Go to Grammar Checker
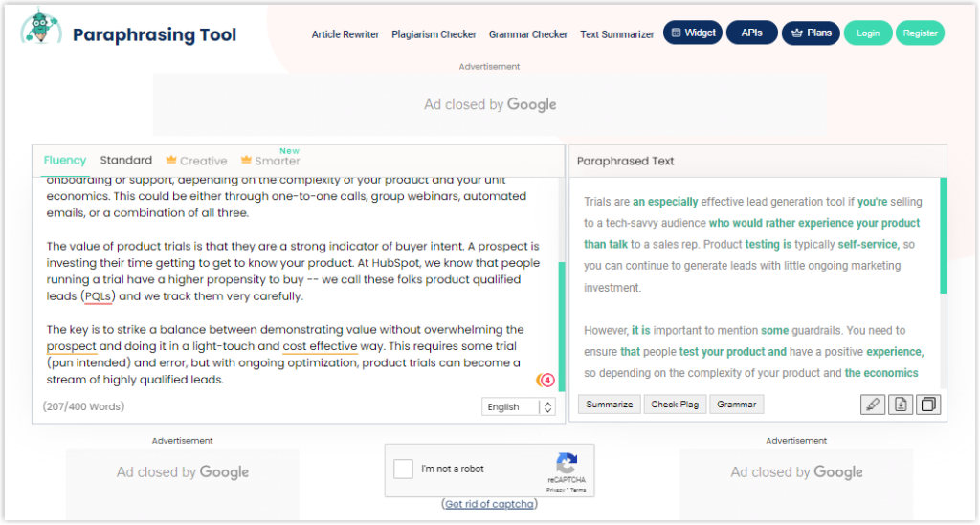 (x=528, y=34)
